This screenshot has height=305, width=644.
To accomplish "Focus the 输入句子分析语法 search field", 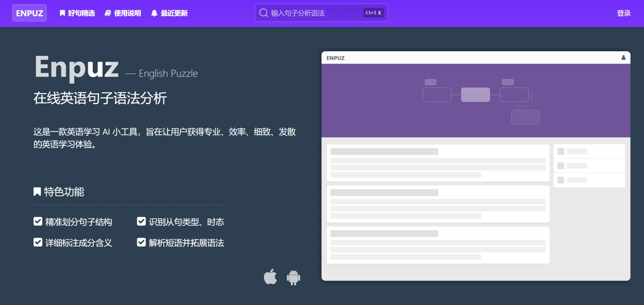I will pyautogui.click(x=321, y=13).
